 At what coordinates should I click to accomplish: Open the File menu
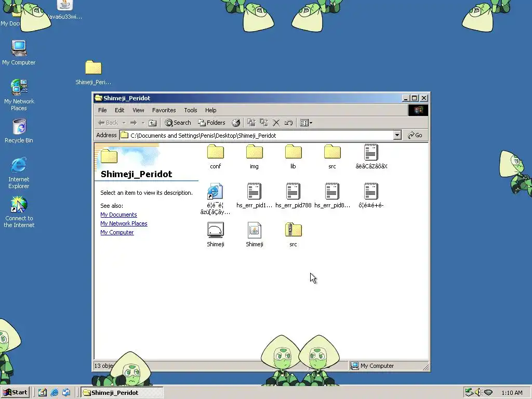[102, 110]
